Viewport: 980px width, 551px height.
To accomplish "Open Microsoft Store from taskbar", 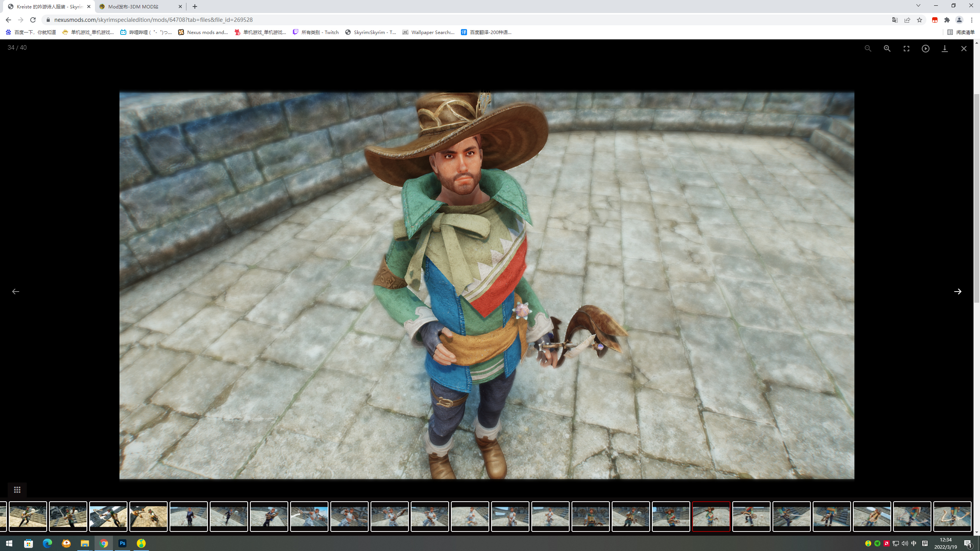I will click(28, 543).
